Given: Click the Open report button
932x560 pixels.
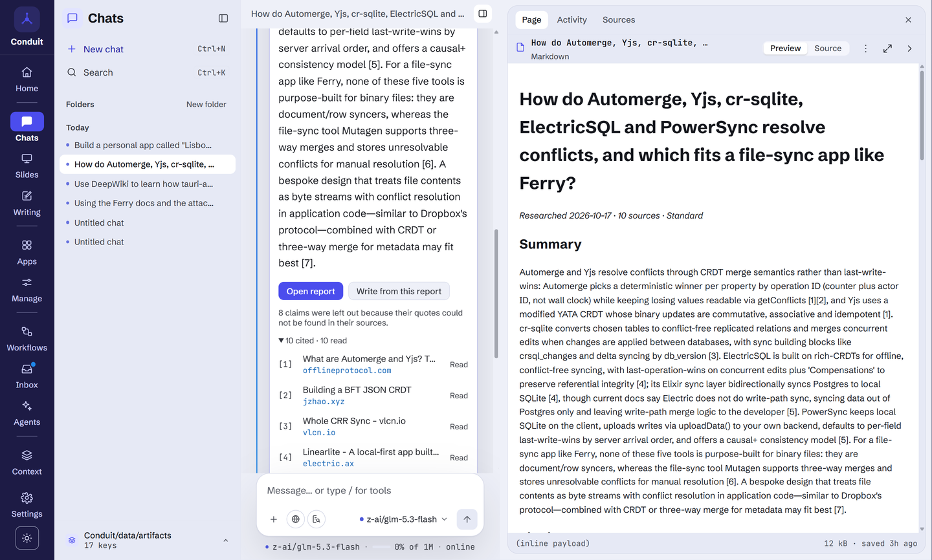Looking at the screenshot, I should [311, 291].
